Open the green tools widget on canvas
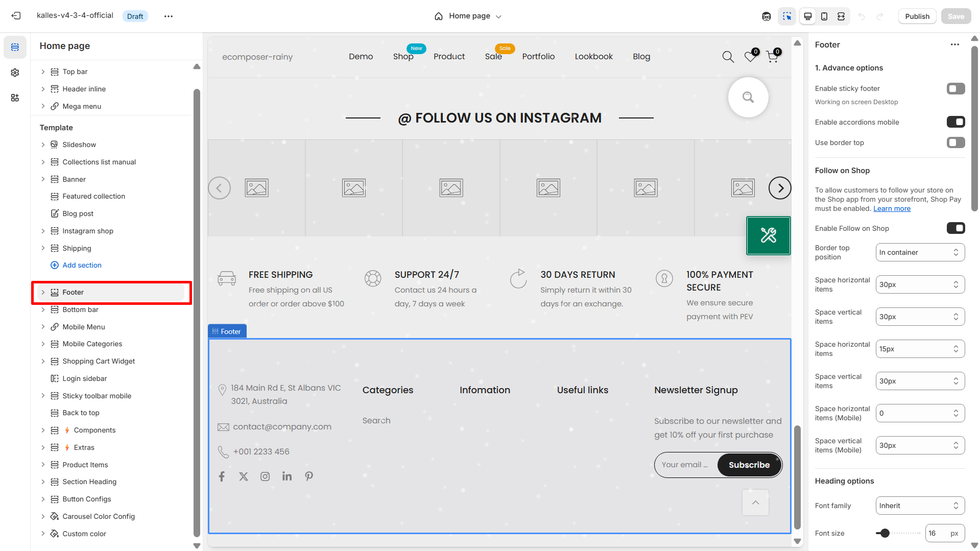This screenshot has width=980, height=551. (768, 235)
